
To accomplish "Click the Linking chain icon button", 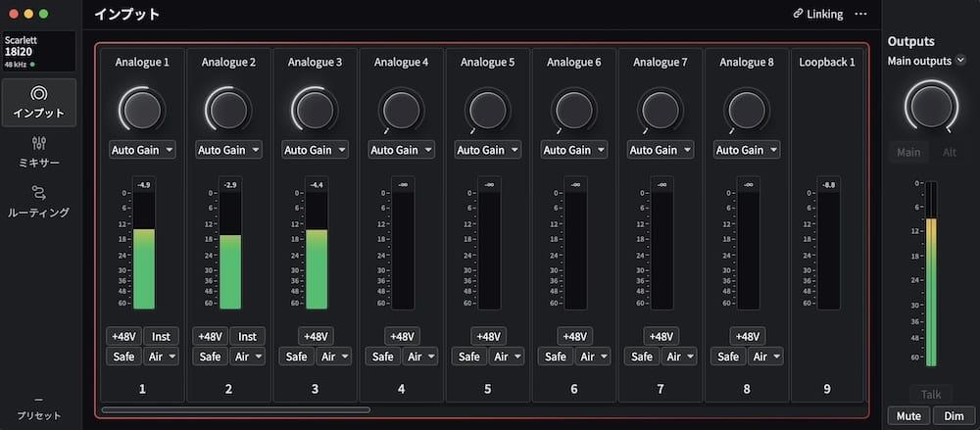I will [x=817, y=14].
